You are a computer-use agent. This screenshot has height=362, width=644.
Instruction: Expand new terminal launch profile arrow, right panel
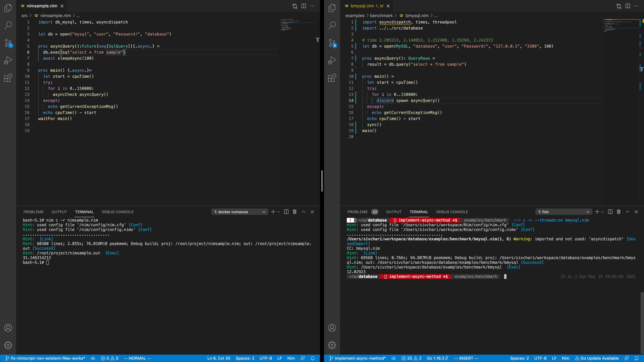(x=603, y=212)
